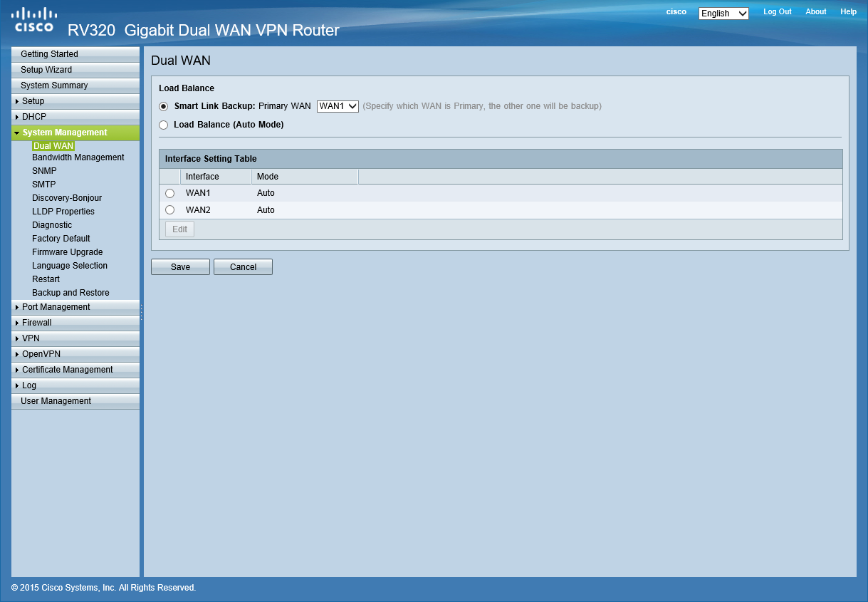Image resolution: width=868 pixels, height=602 pixels.
Task: Select the WAN2 row radio button
Action: (x=169, y=210)
